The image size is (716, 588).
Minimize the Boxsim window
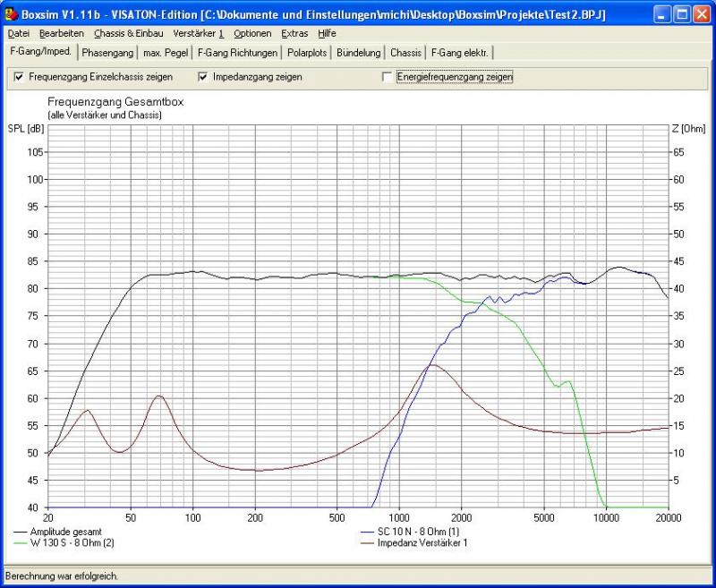[661, 14]
